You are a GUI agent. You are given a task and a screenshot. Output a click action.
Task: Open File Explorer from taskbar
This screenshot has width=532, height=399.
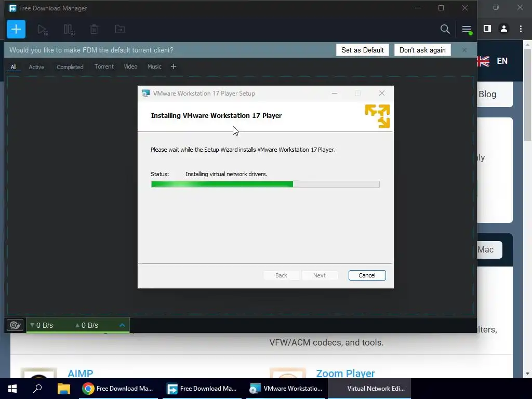coord(63,389)
